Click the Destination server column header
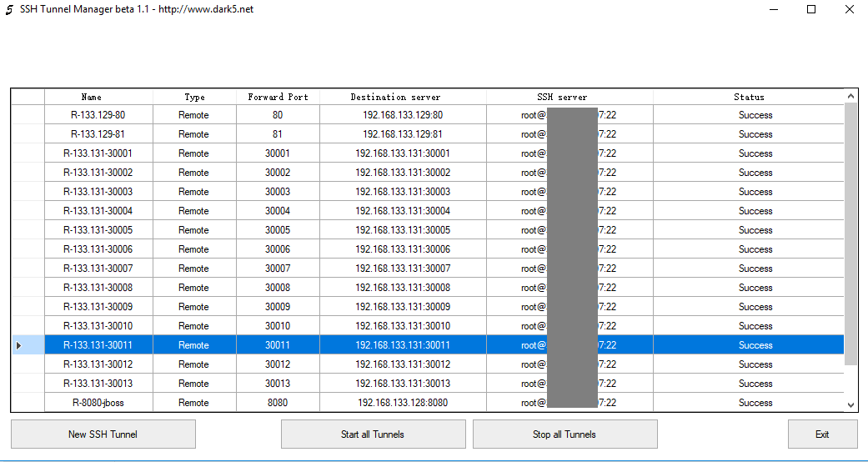 (x=403, y=97)
